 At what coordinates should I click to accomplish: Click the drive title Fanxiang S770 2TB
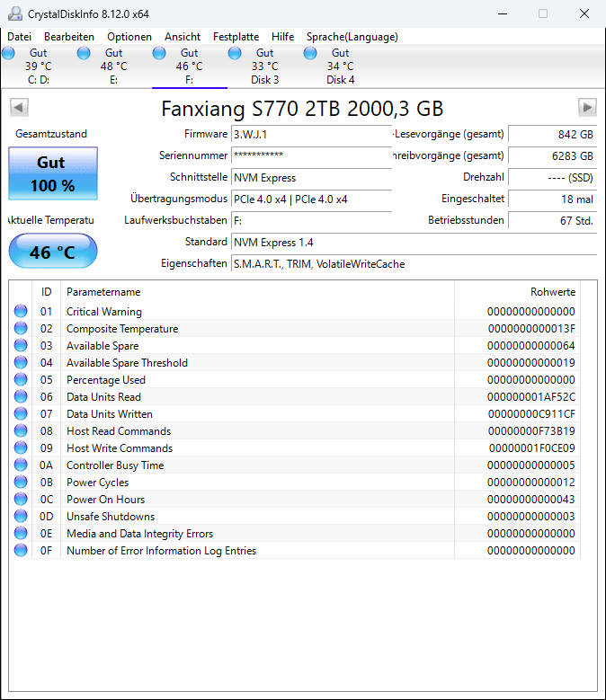pyautogui.click(x=302, y=109)
